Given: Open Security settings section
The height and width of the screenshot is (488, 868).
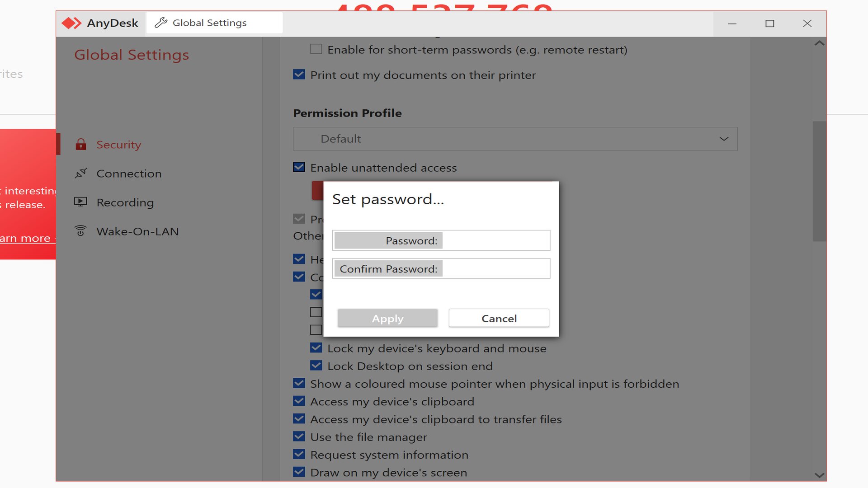Looking at the screenshot, I should coord(118,144).
